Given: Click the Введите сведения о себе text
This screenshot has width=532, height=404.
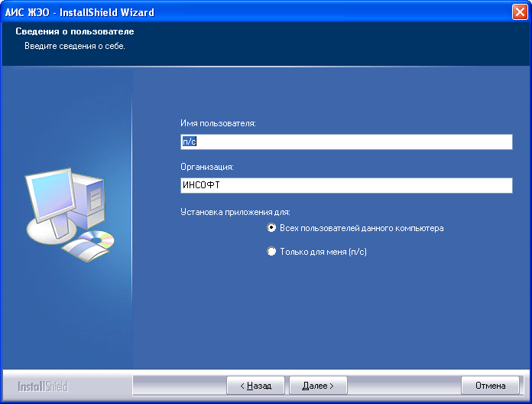Looking at the screenshot, I should [75, 46].
